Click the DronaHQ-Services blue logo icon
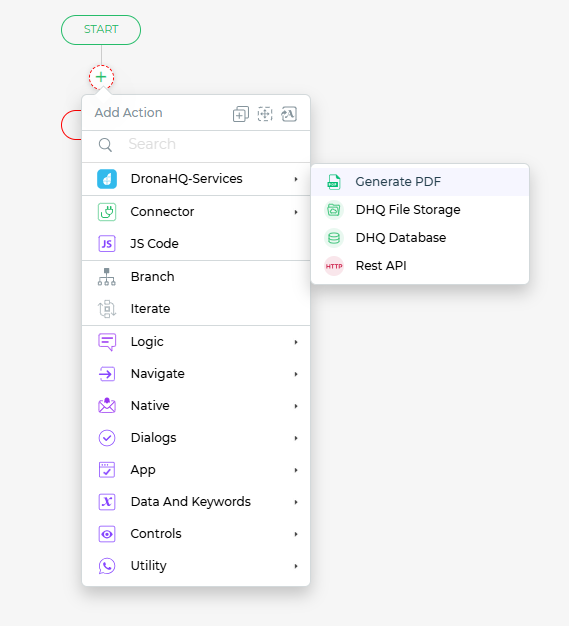The width and height of the screenshot is (569, 626). coord(107,179)
